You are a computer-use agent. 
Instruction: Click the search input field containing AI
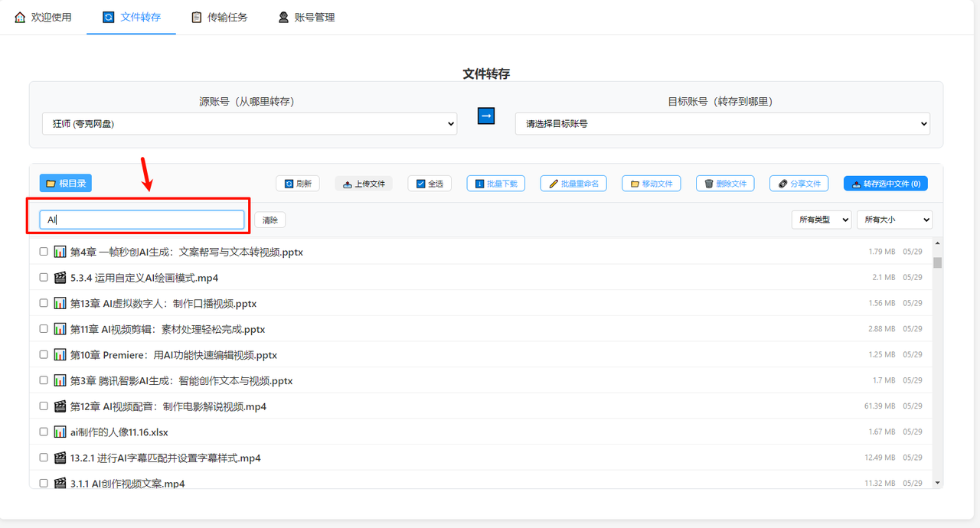pyautogui.click(x=142, y=220)
